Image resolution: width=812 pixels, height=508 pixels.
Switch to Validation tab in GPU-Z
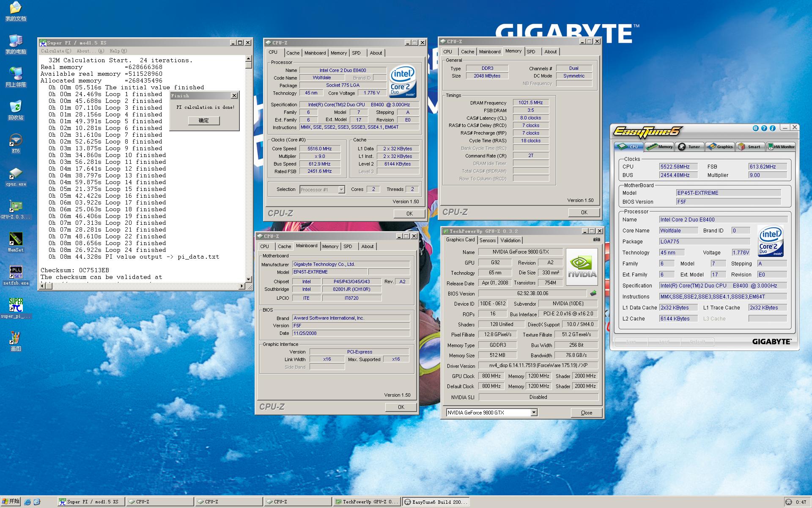510,240
